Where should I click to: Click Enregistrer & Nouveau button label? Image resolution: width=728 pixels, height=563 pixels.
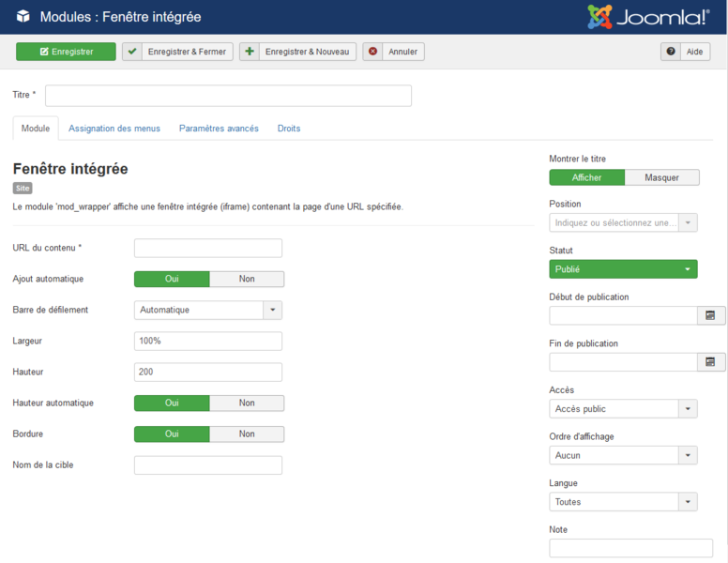click(x=307, y=52)
